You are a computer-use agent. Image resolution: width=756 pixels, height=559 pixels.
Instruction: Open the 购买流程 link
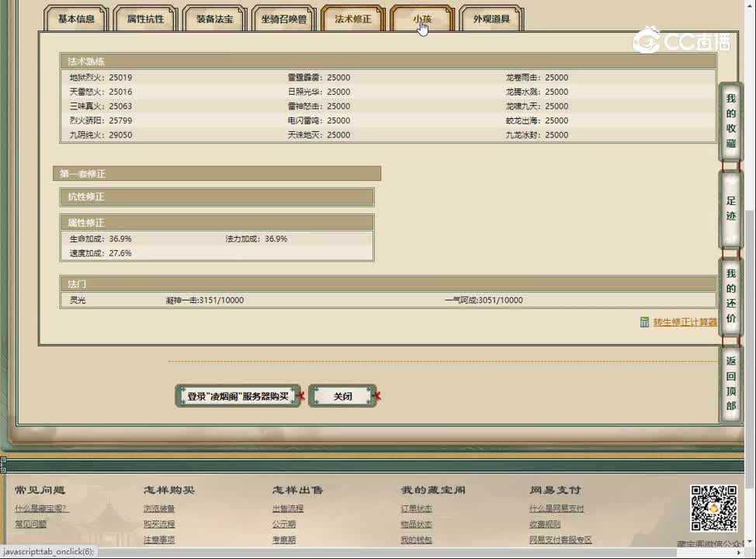(159, 524)
